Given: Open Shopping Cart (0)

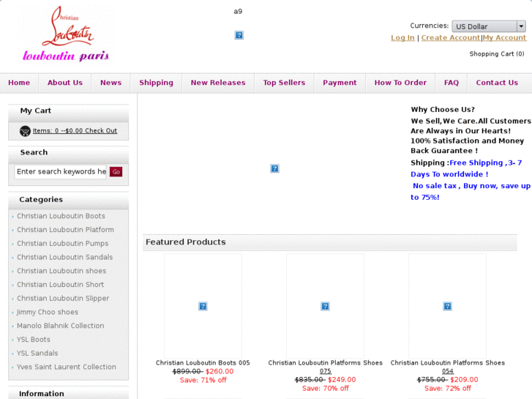Looking at the screenshot, I should click(x=497, y=53).
